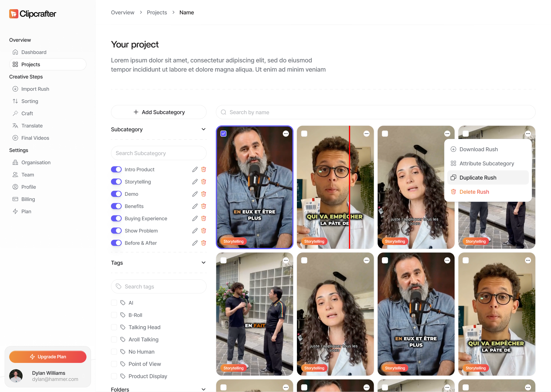The width and height of the screenshot is (551, 392).
Task: Toggle off the Intro Product subcategory switch
Action: (x=116, y=169)
